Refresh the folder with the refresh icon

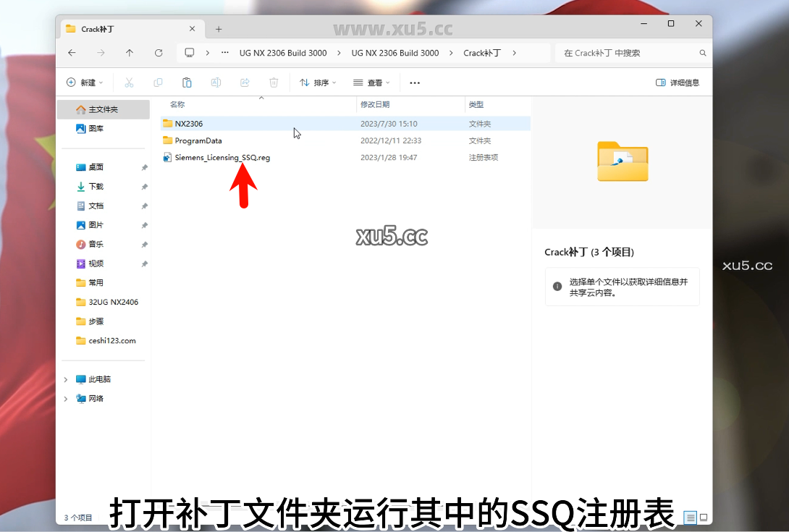click(159, 53)
